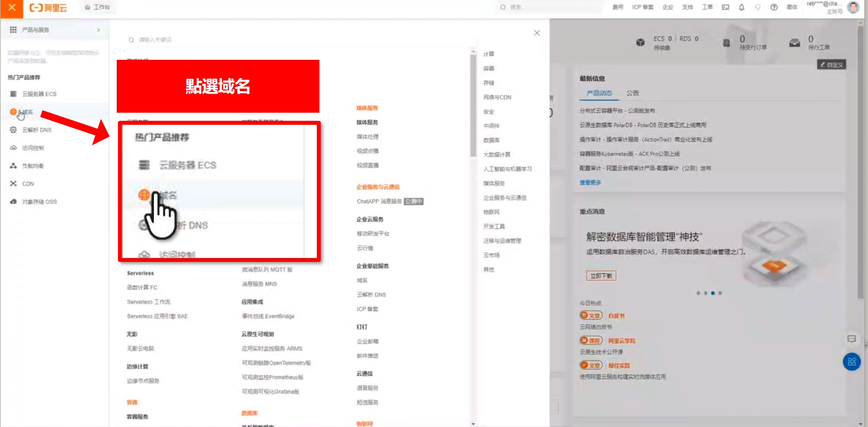Open the 简体 language selector
Image resolution: width=868 pixels, height=427 pixels.
[792, 7]
